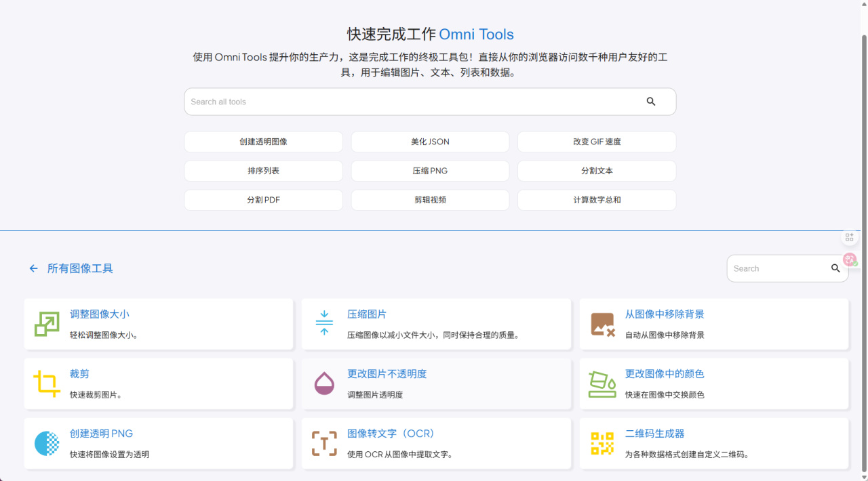Click the 分割文本 button

click(597, 171)
